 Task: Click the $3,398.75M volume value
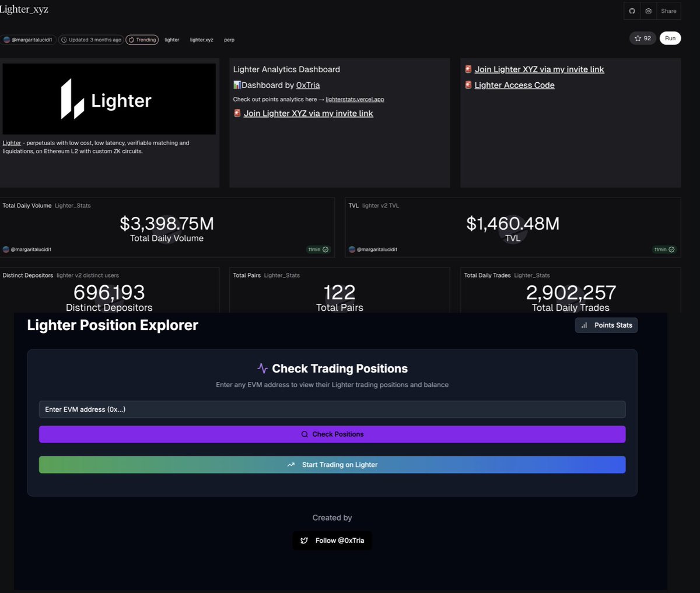167,223
